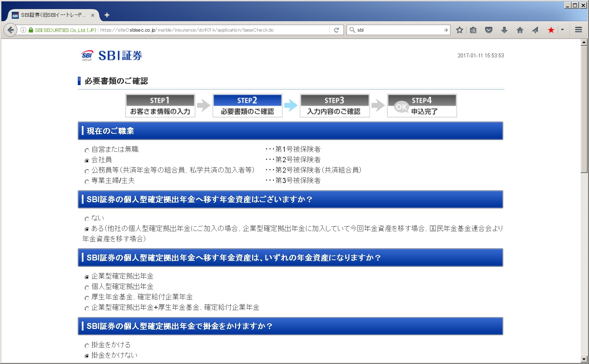Click STEP3 入力内容のご確認 step box
The width and height of the screenshot is (589, 364).
click(334, 106)
